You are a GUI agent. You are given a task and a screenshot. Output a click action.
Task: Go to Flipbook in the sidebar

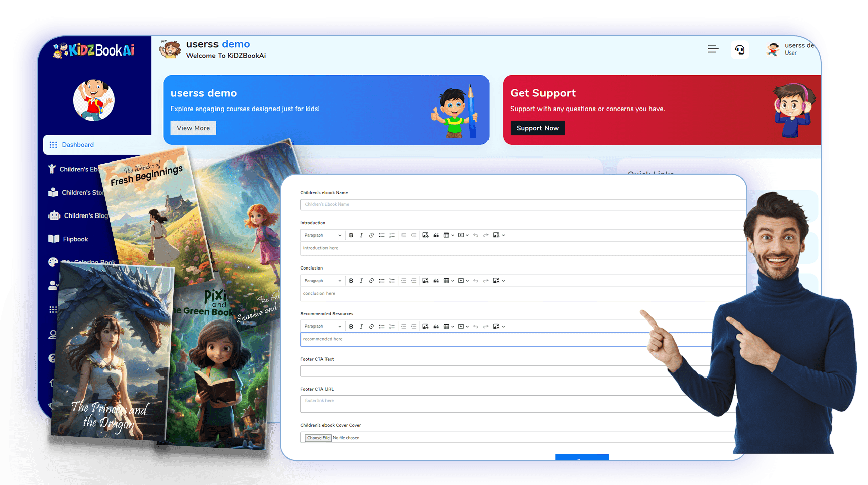tap(75, 239)
